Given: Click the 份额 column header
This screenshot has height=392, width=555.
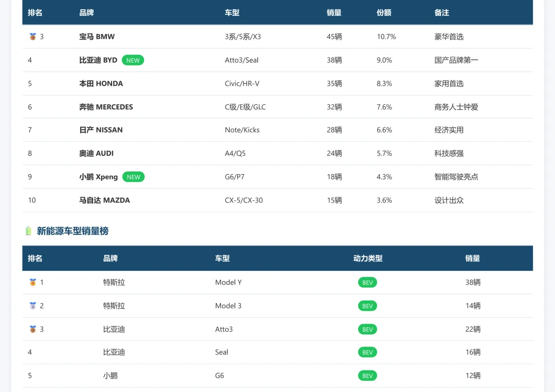Looking at the screenshot, I should 384,13.
